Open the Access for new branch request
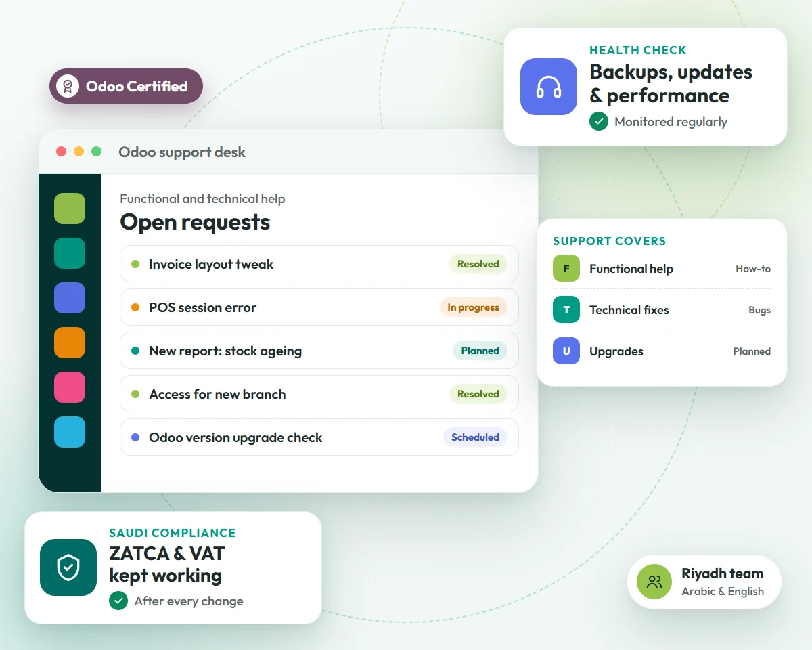The height and width of the screenshot is (650, 812). point(319,394)
